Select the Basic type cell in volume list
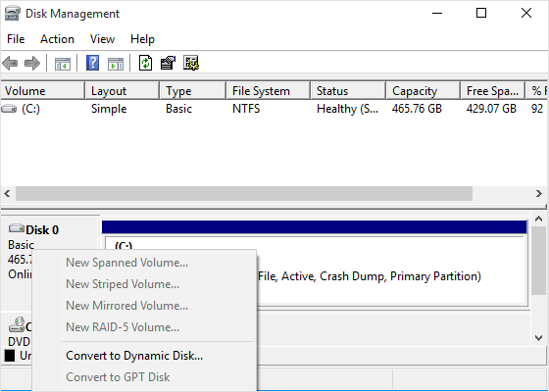Screen dimensions: 549x392 point(178,109)
